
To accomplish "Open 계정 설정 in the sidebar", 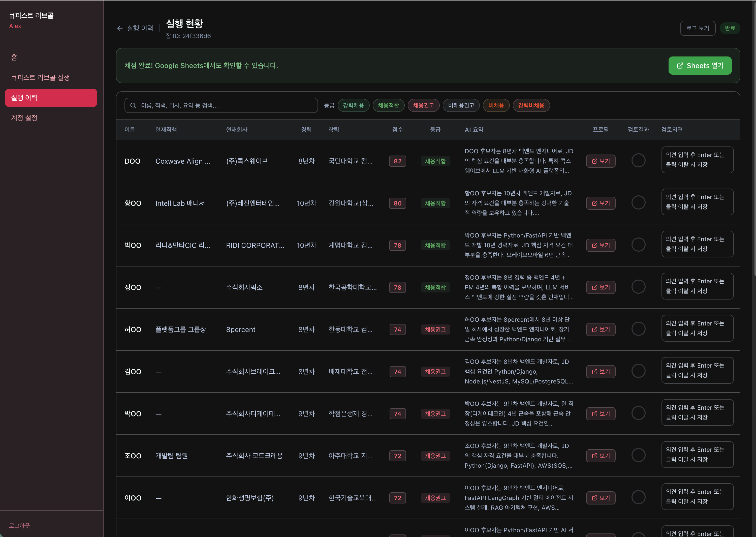I will [51, 118].
